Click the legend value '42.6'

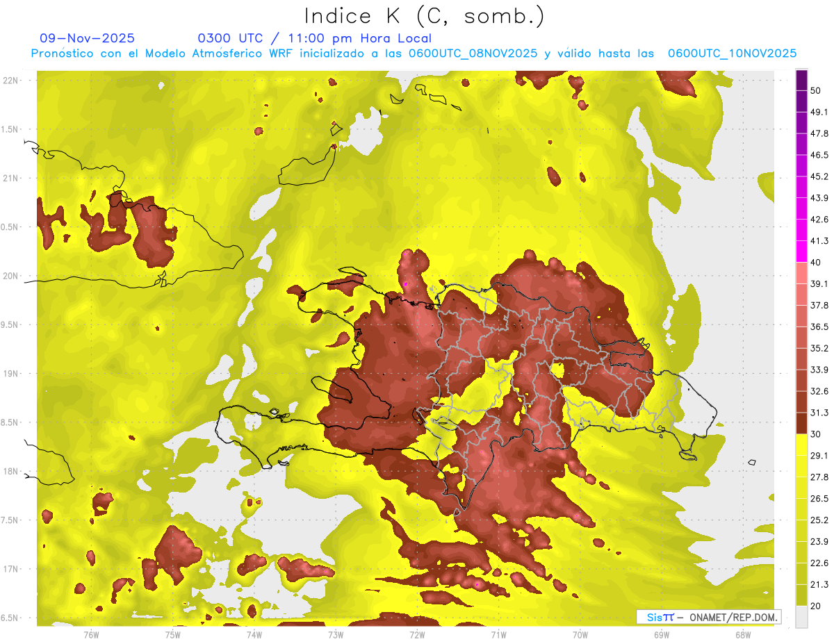click(x=819, y=220)
